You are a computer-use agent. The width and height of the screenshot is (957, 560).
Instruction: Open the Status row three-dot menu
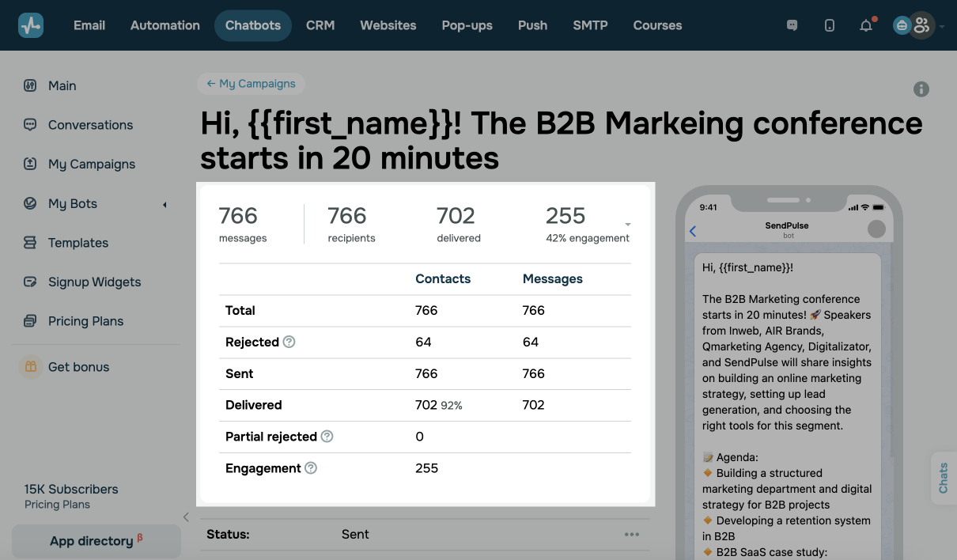[x=631, y=535]
